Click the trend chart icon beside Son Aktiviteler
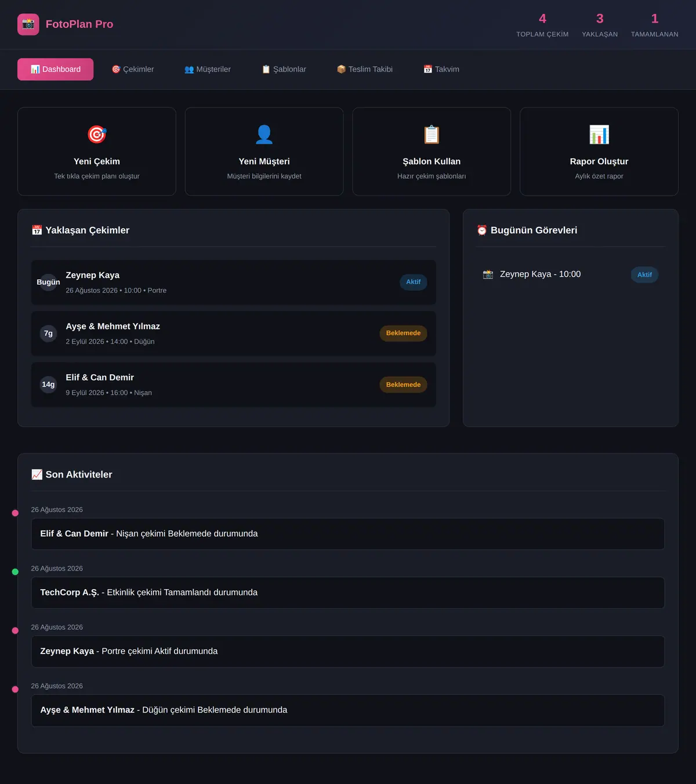The width and height of the screenshot is (696, 784). tap(37, 475)
